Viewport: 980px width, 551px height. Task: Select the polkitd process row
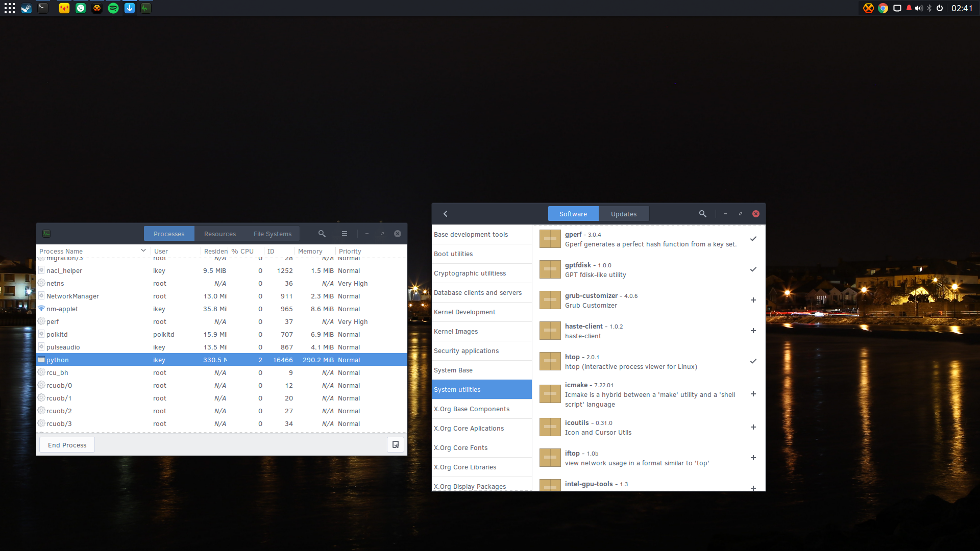click(222, 334)
